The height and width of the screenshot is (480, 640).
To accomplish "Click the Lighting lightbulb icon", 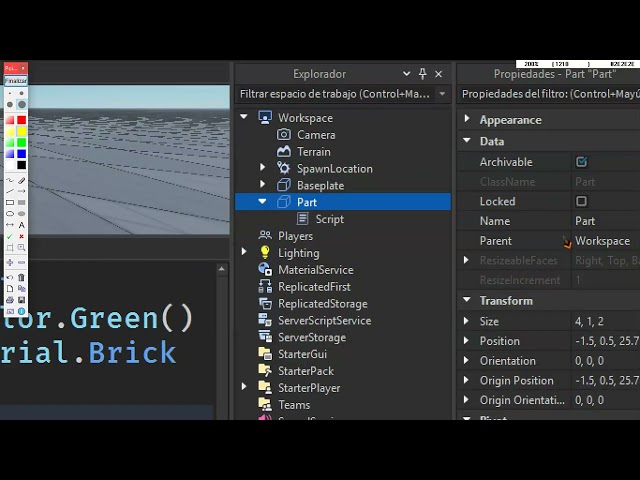I will pyautogui.click(x=265, y=252).
